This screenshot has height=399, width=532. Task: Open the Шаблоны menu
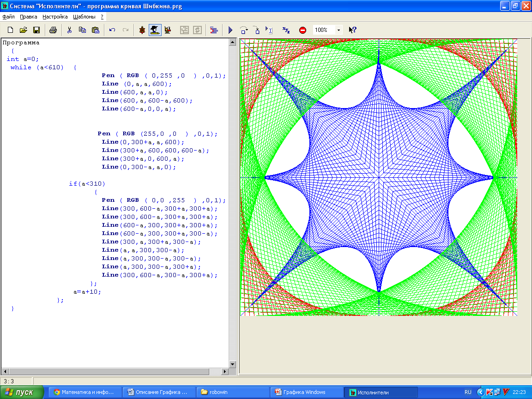click(x=84, y=17)
